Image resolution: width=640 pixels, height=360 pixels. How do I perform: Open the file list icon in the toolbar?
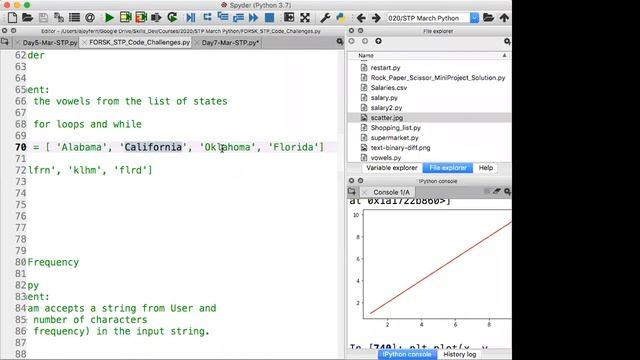click(74, 18)
